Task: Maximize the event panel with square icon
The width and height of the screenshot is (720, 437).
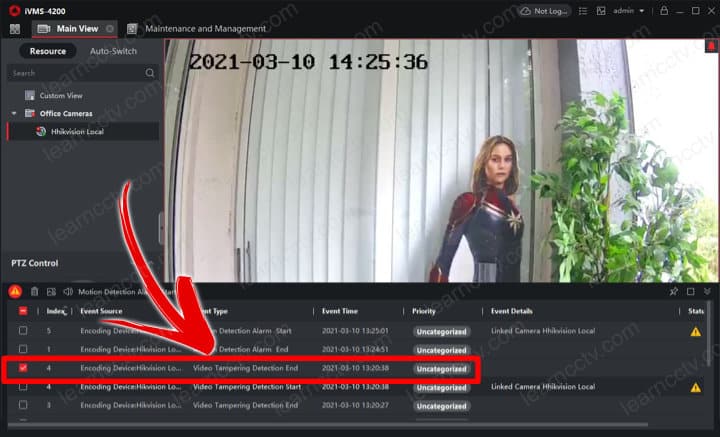Action: pos(690,292)
